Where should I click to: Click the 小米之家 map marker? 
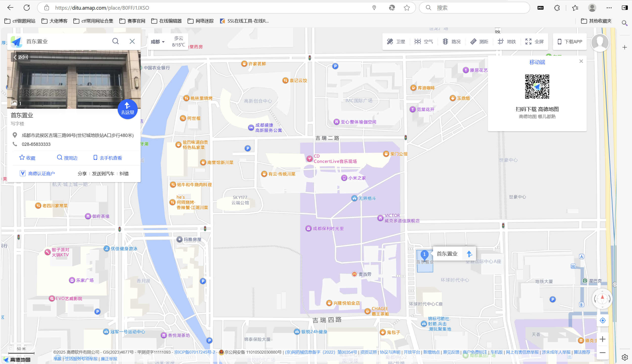tap(344, 178)
